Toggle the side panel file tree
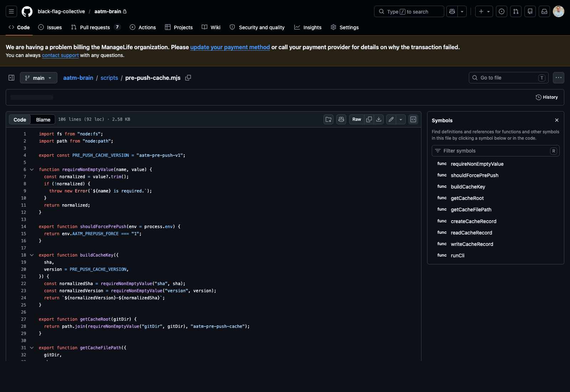Screen dimensions: 570x392 coord(11,78)
